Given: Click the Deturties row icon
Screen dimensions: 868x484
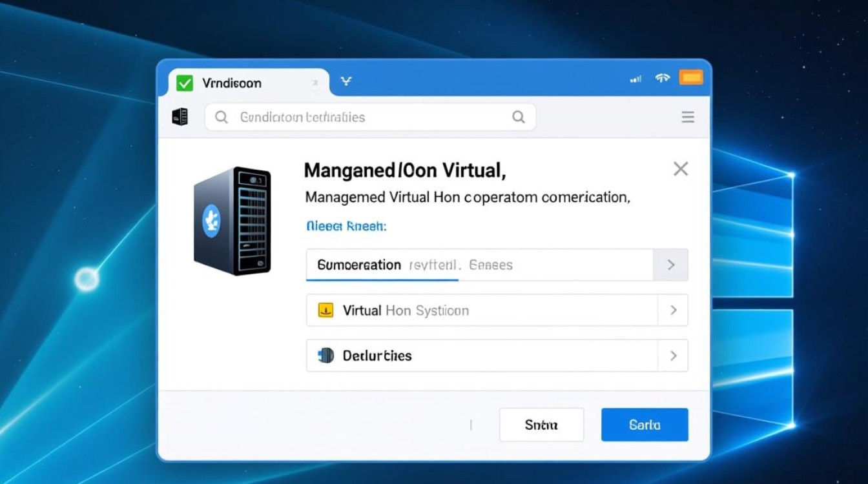Looking at the screenshot, I should (326, 356).
